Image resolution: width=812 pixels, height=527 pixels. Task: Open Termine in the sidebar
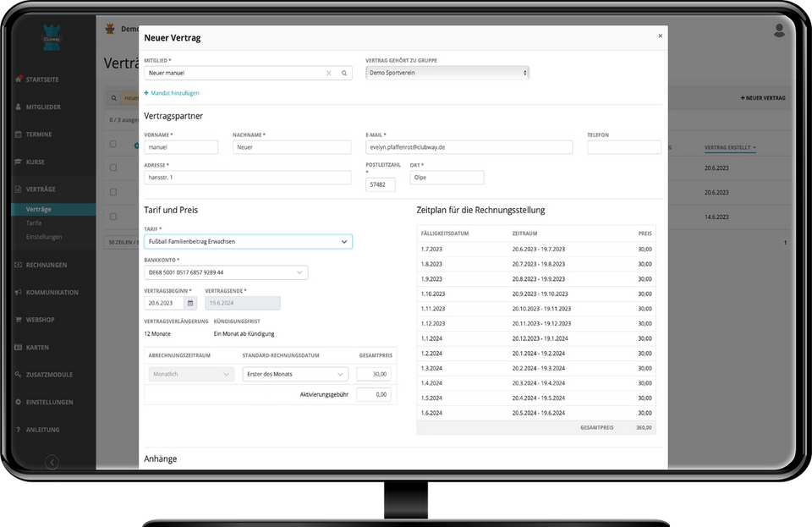[39, 134]
